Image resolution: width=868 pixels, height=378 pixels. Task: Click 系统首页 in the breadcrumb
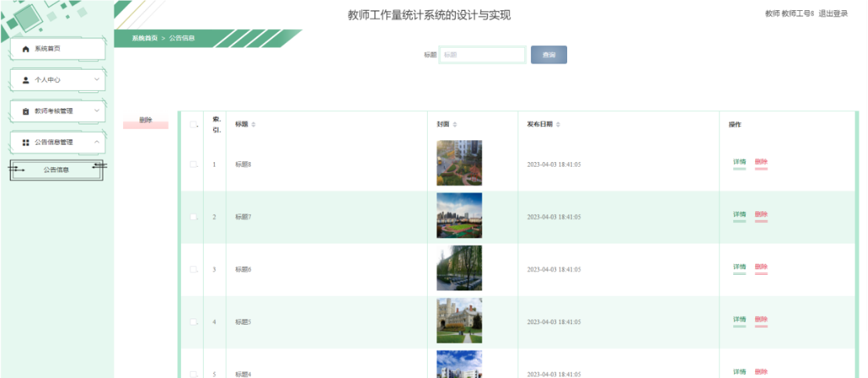point(144,38)
